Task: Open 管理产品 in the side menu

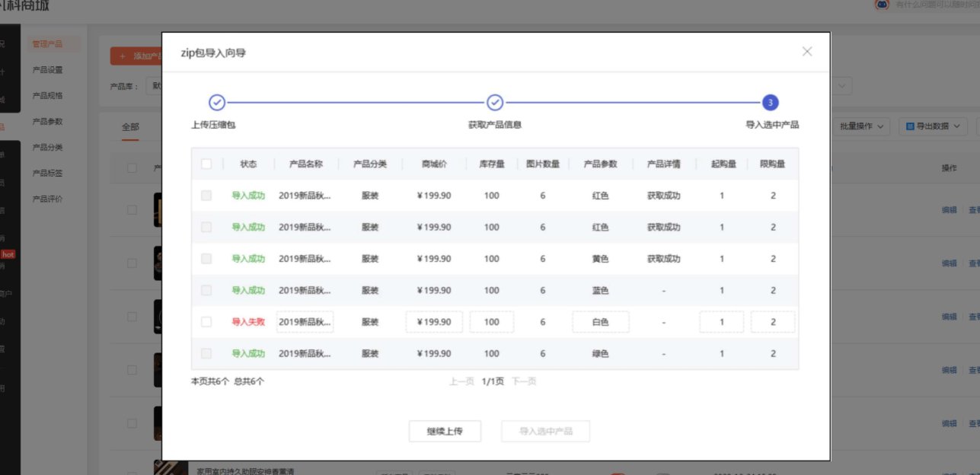Action: point(47,44)
